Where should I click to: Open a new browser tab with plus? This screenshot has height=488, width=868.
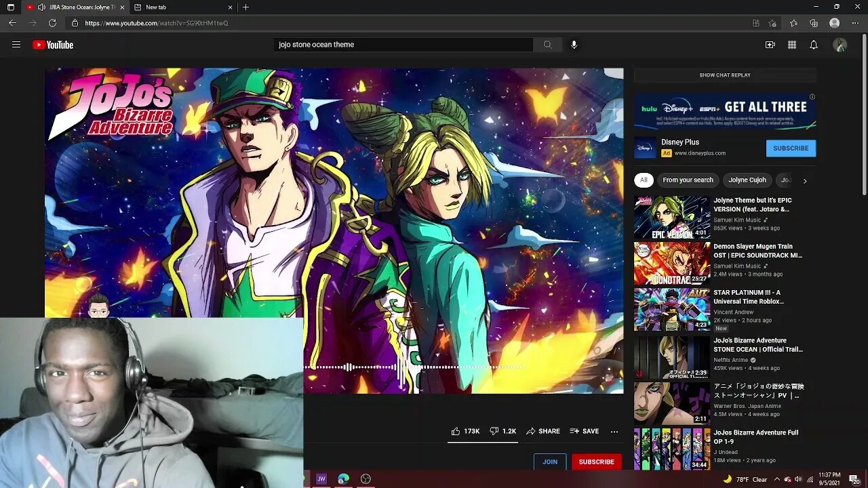point(245,7)
